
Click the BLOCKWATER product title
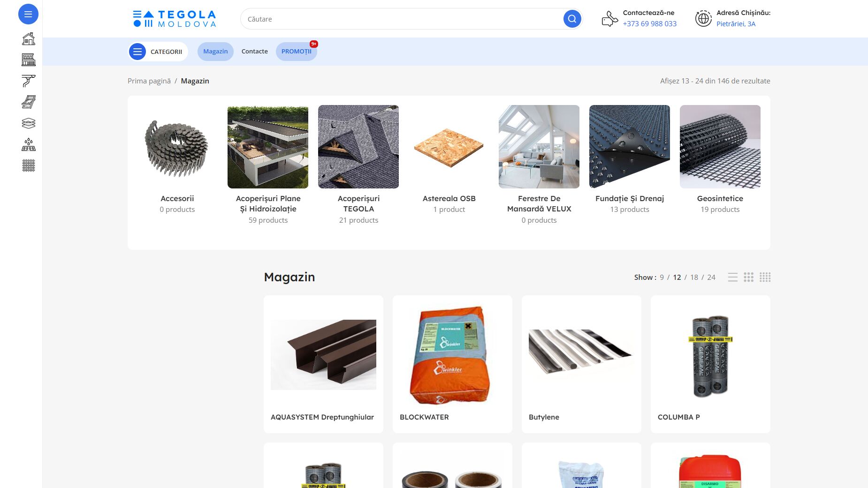424,417
